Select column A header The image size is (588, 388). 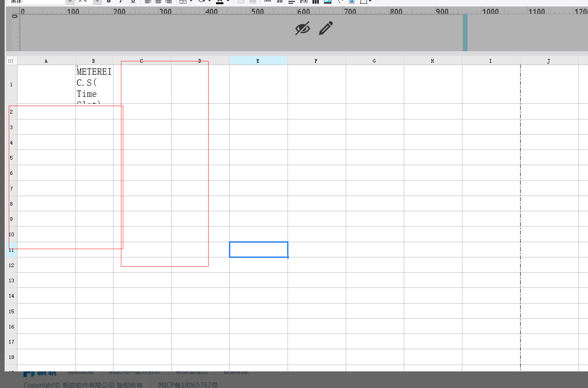click(46, 61)
